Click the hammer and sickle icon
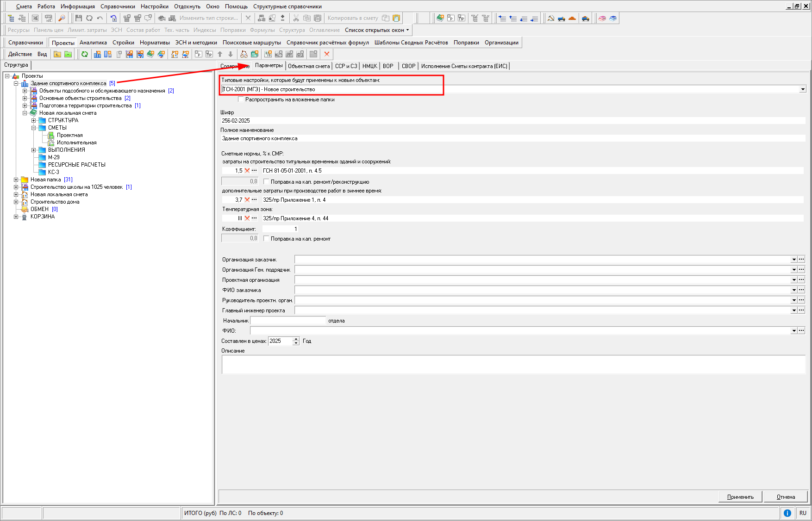 pyautogui.click(x=551, y=18)
